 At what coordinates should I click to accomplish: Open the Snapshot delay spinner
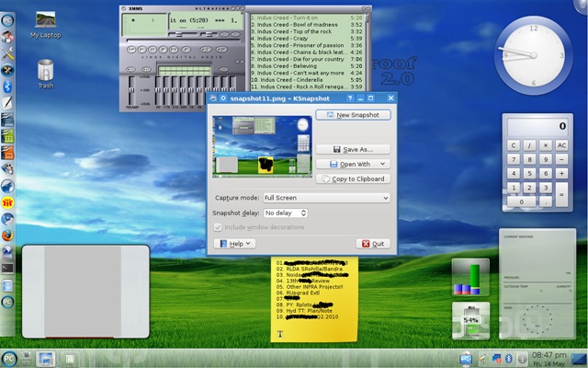point(285,213)
